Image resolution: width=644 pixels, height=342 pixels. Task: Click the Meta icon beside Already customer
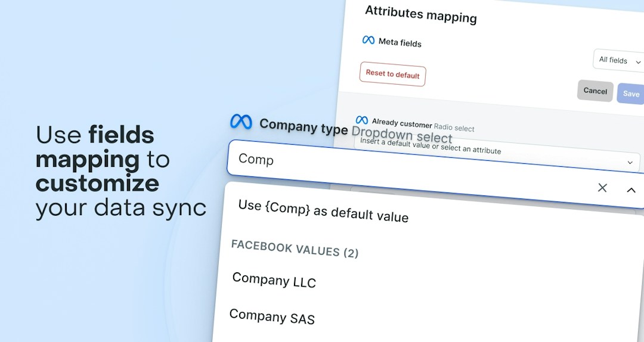click(362, 120)
